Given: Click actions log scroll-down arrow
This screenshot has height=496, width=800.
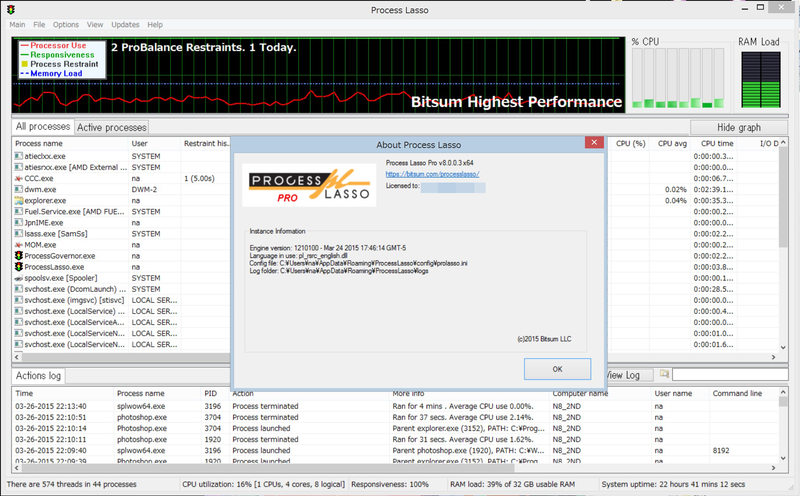Looking at the screenshot, I should point(783,458).
